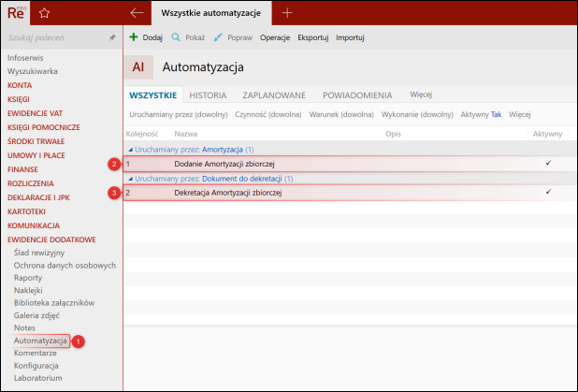Switch to the ZAPLANOWANE tab
The width and height of the screenshot is (578, 392).
tap(274, 95)
